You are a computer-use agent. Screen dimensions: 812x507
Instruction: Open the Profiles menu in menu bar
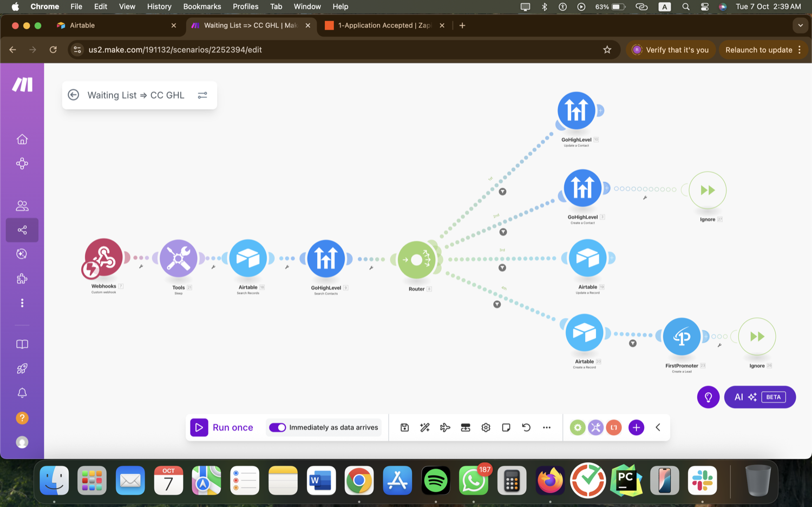[x=245, y=6]
